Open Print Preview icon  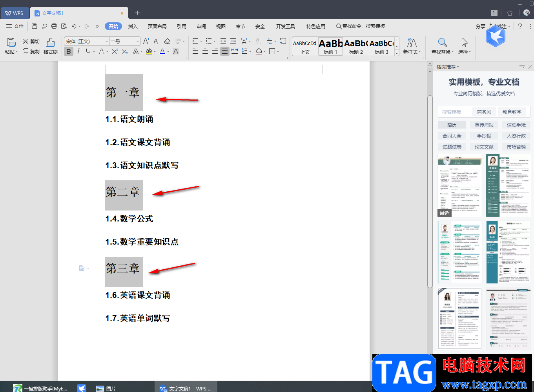(64, 26)
